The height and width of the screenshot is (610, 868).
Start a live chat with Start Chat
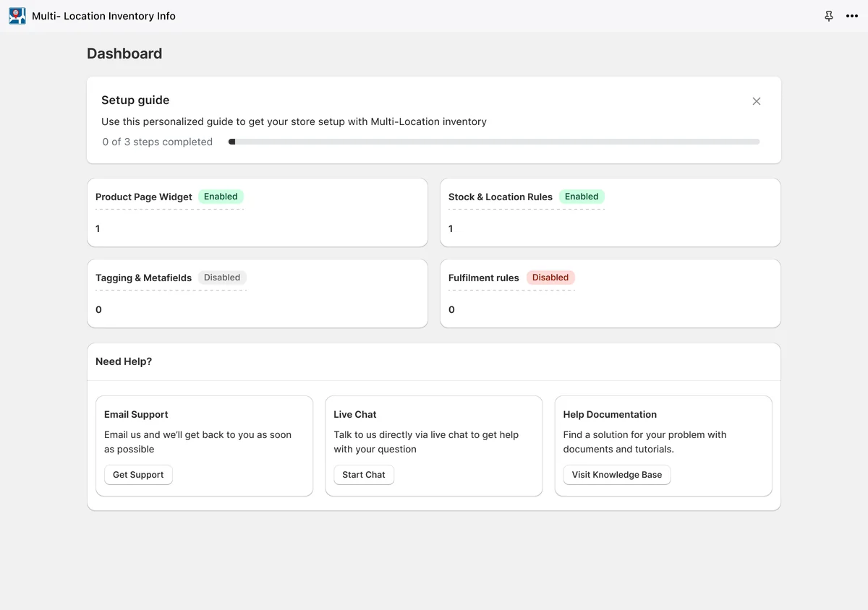[364, 475]
